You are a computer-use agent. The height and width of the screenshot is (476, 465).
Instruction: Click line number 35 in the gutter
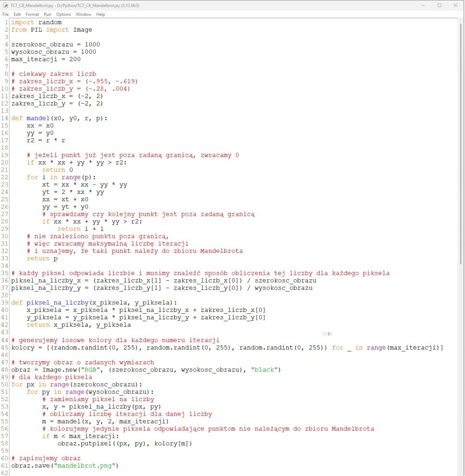coord(5,273)
